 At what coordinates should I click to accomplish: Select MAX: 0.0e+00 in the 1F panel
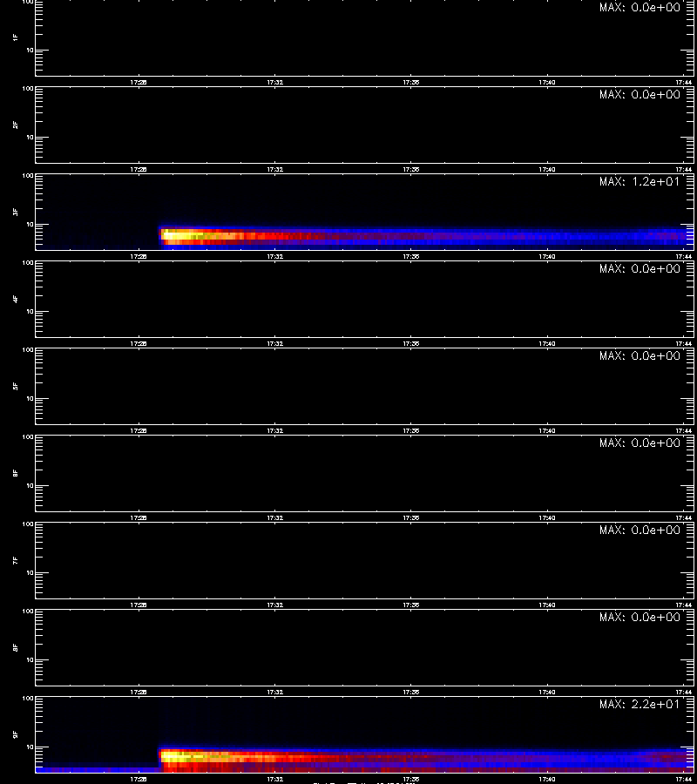[639, 7]
